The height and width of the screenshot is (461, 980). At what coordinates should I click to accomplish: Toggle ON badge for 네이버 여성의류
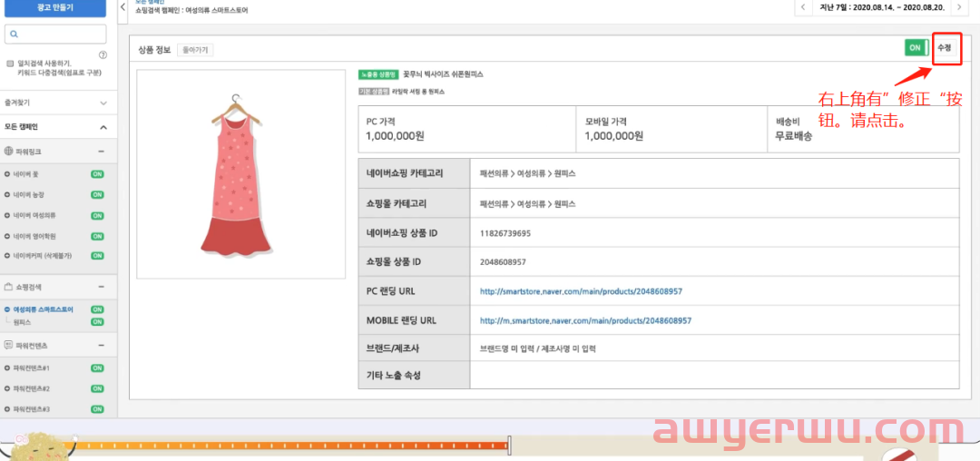point(97,215)
